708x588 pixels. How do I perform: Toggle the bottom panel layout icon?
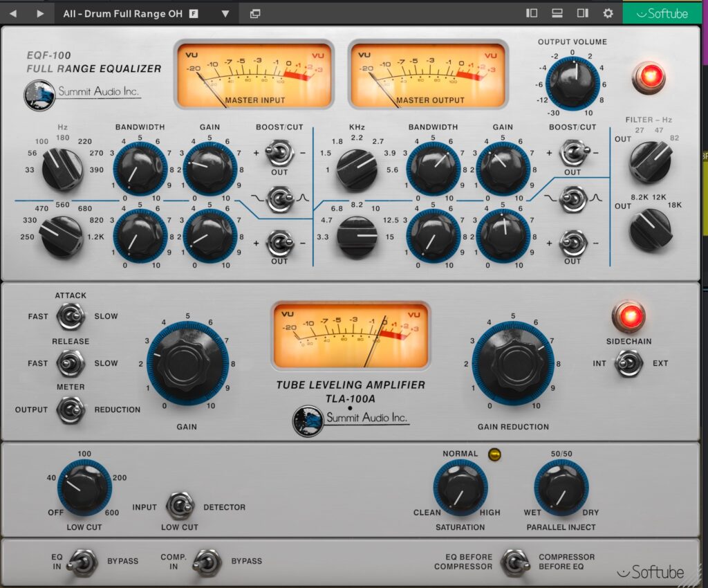(x=557, y=13)
